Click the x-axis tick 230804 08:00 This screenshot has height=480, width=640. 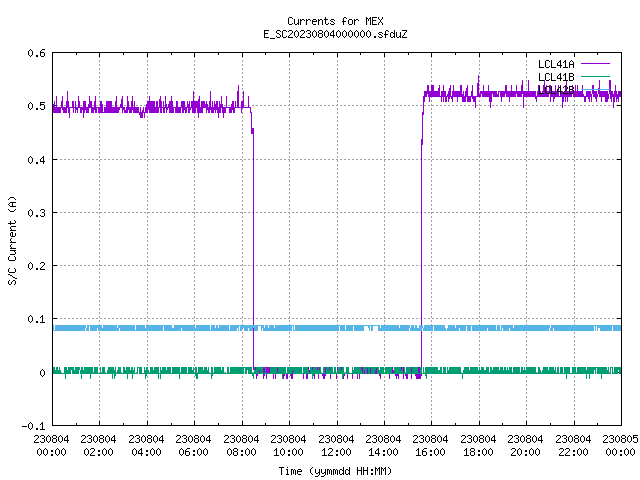tap(241, 446)
